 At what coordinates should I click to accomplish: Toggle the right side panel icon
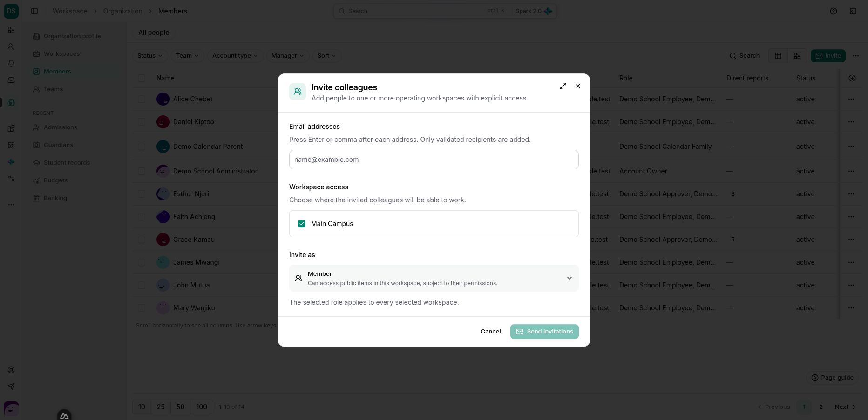coord(853,11)
